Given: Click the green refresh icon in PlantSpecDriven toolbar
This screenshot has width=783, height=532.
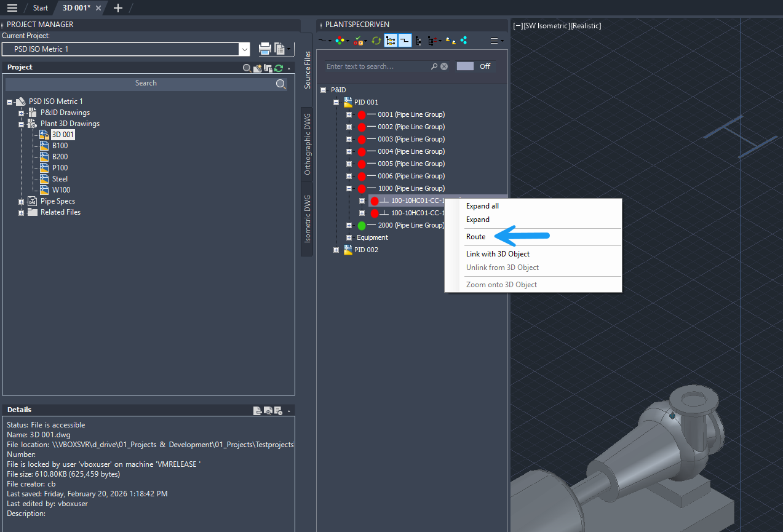Looking at the screenshot, I should click(x=376, y=41).
